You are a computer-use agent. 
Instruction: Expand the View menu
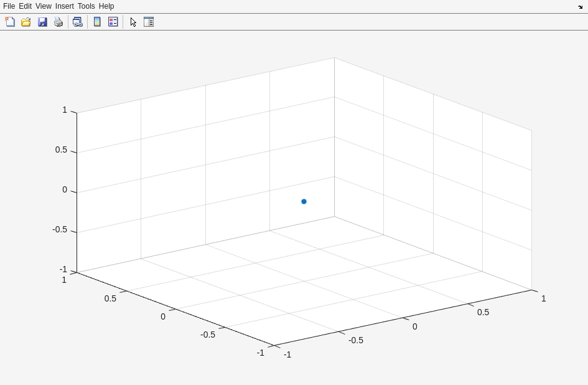44,6
